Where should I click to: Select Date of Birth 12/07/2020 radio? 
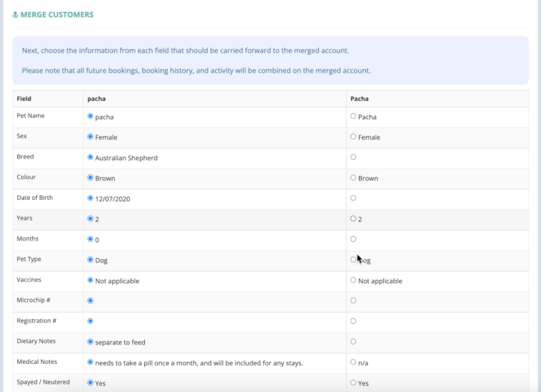pos(90,198)
